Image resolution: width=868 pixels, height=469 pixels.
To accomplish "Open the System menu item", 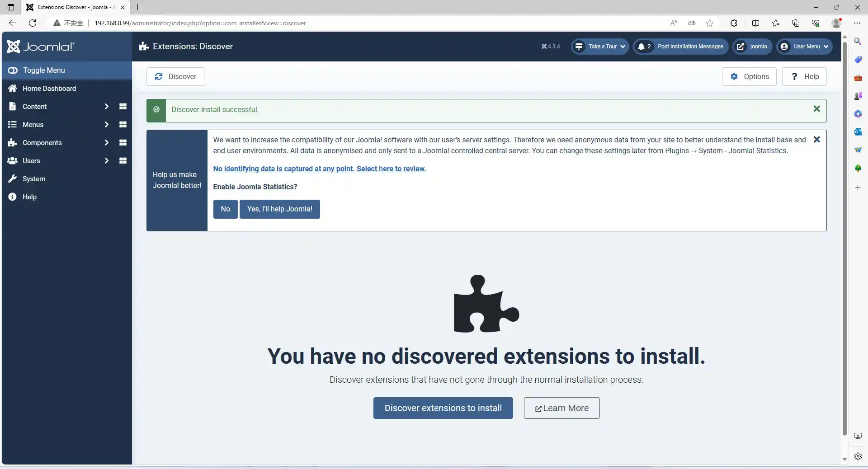I will 34,179.
